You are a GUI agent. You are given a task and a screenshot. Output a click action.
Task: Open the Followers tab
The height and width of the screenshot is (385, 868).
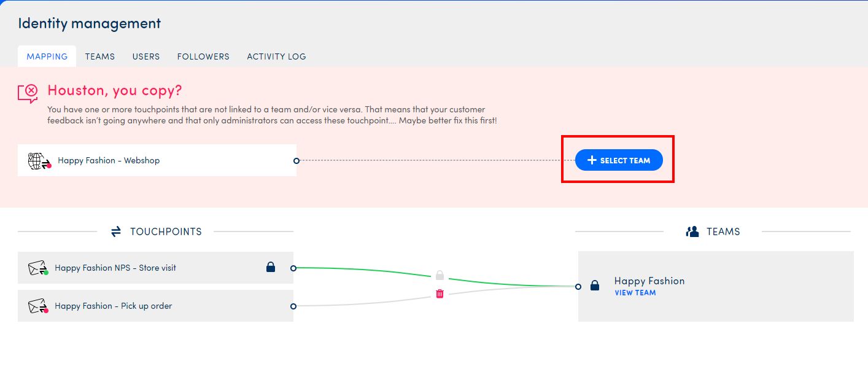pyautogui.click(x=203, y=56)
